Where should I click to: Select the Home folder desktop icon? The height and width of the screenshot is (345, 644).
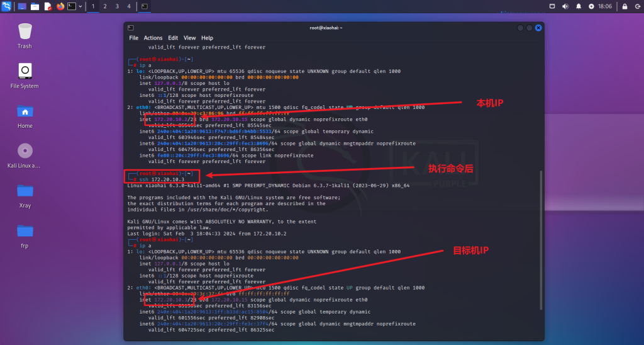tap(25, 116)
